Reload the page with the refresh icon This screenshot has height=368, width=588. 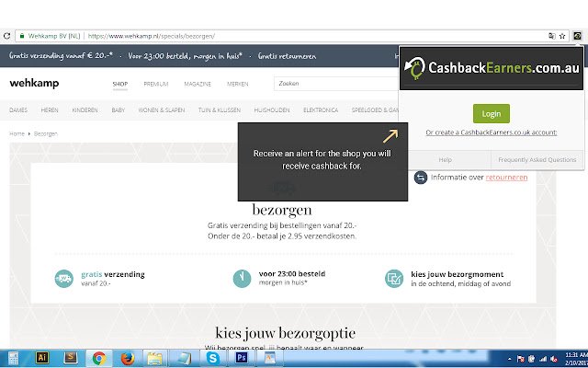coord(6,36)
